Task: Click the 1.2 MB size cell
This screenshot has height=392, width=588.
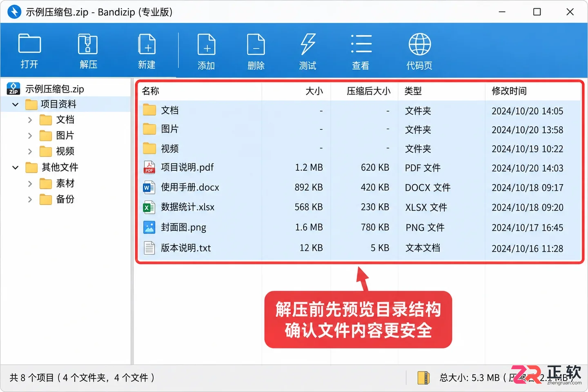Action: pyautogui.click(x=309, y=167)
